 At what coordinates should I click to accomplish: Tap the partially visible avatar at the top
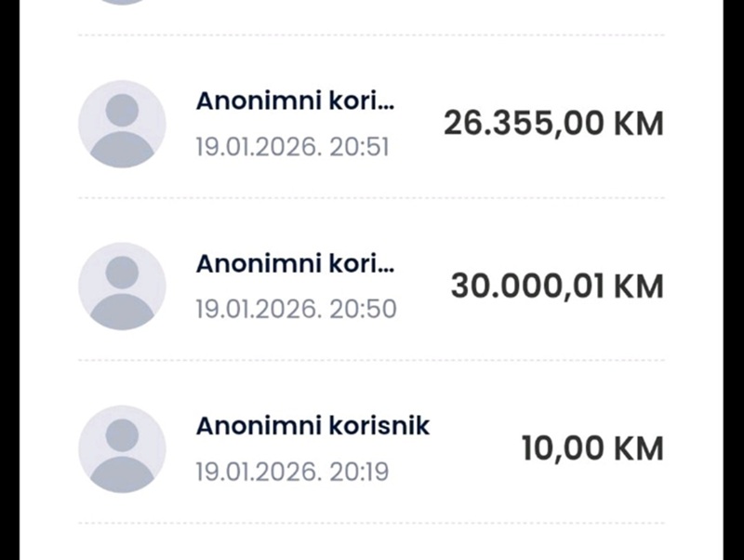[x=122, y=2]
